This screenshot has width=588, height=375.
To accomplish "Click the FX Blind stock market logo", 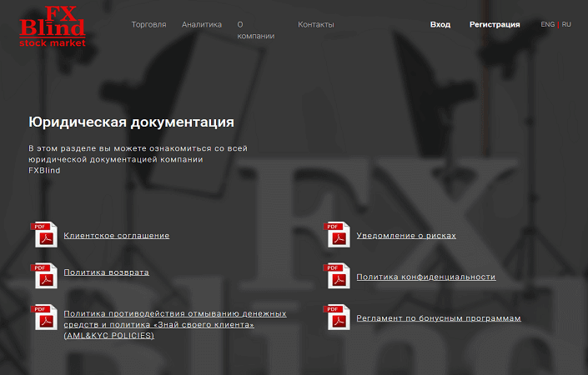I will pos(53,26).
